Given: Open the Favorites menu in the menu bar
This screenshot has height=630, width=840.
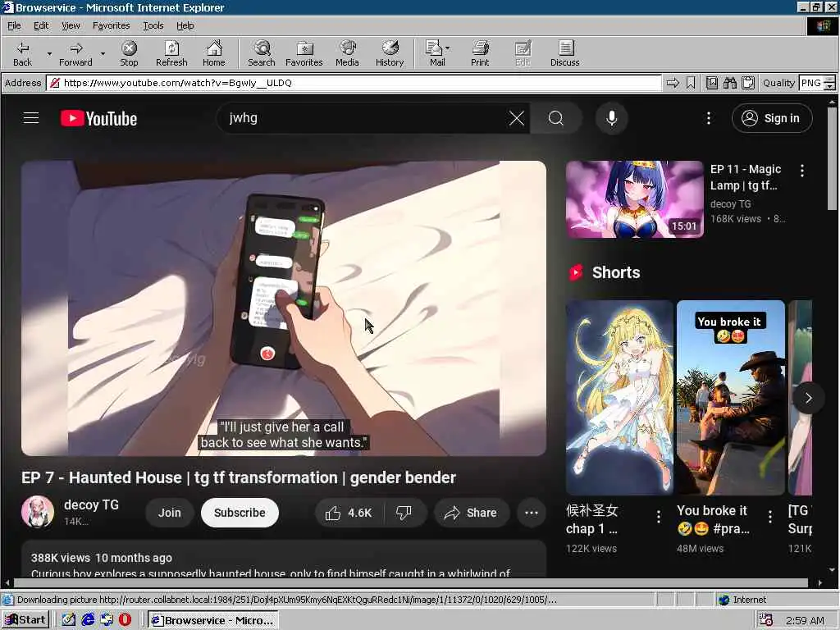Looking at the screenshot, I should [x=111, y=25].
